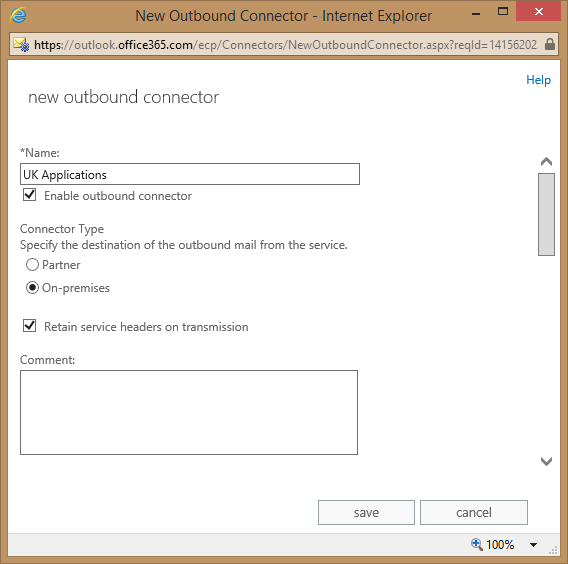This screenshot has width=568, height=564.
Task: Toggle Retain service headers on transmission
Action: click(30, 326)
